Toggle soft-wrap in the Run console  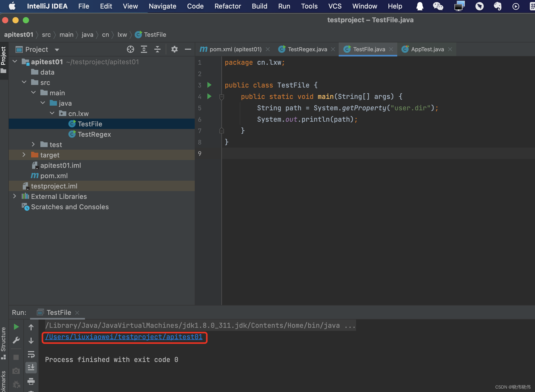pyautogui.click(x=31, y=354)
